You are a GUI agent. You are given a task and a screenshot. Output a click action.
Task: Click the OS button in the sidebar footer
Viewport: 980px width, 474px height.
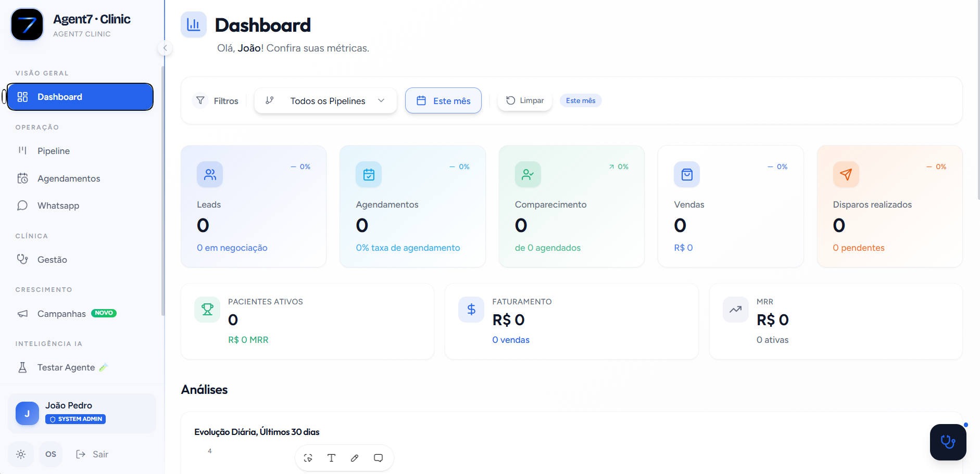pos(51,454)
